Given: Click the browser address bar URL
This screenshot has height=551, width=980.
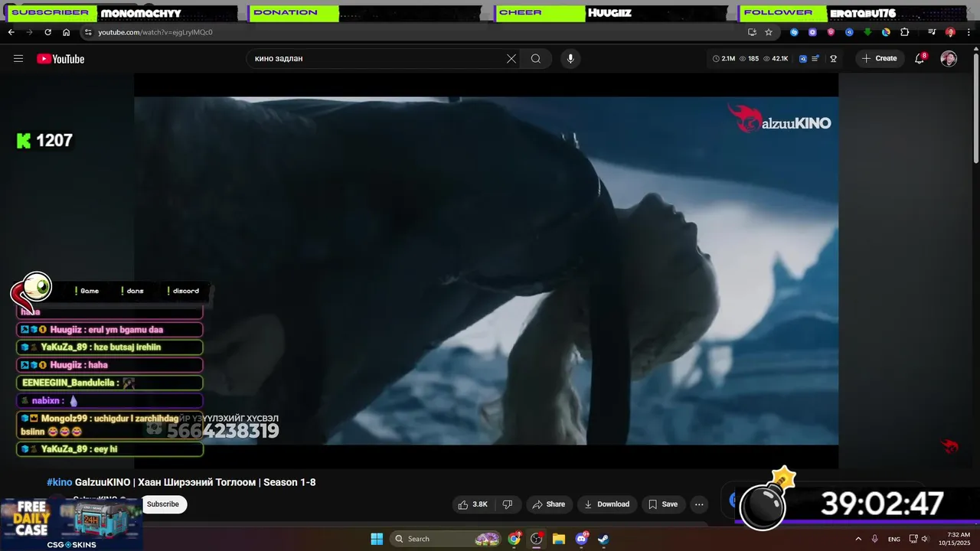Looking at the screenshot, I should tap(155, 32).
